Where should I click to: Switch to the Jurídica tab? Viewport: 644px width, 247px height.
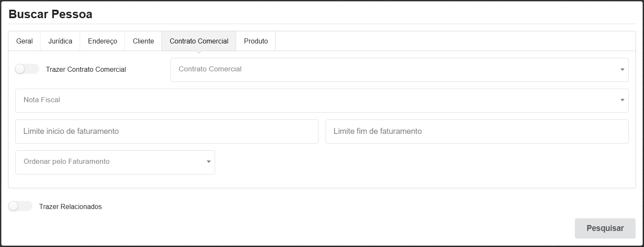(60, 41)
